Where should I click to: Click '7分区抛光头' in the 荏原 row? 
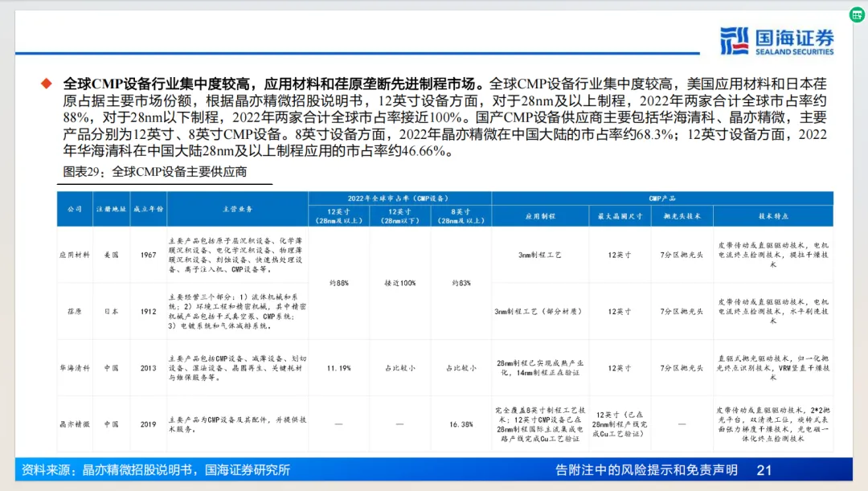point(682,312)
